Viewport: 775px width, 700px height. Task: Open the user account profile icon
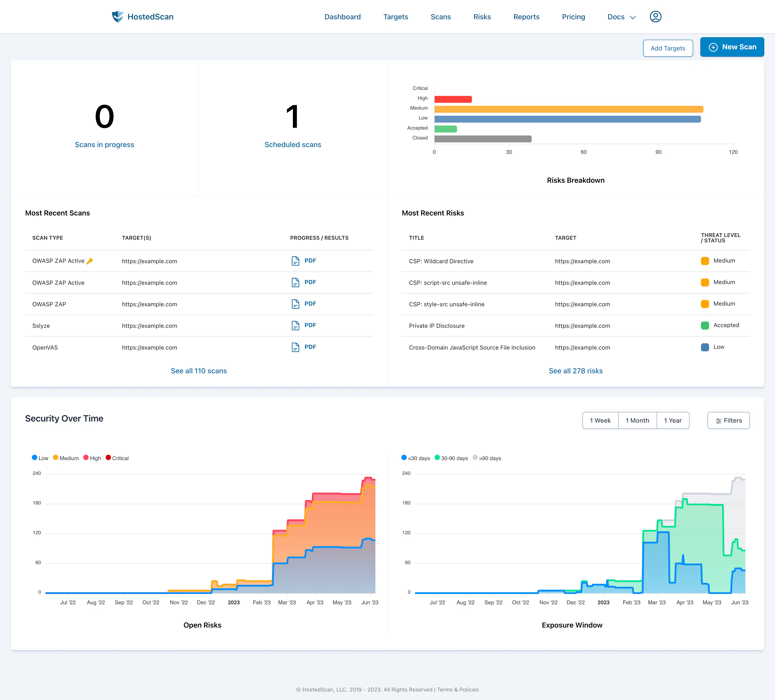pos(655,17)
